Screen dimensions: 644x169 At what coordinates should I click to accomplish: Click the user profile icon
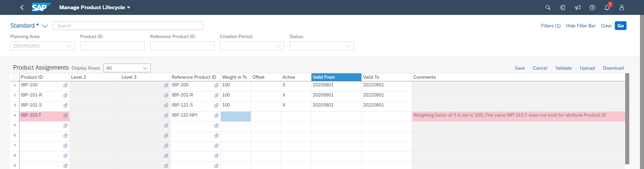pos(622,7)
